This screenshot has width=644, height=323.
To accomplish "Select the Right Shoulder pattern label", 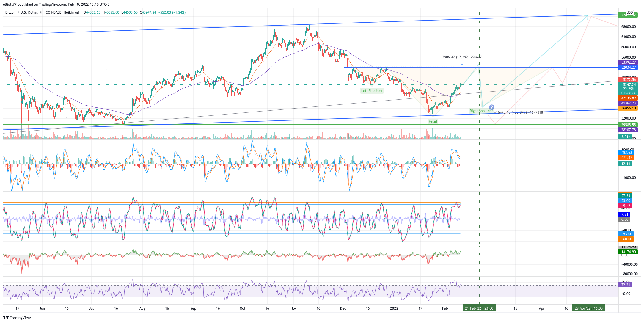I will 481,111.
